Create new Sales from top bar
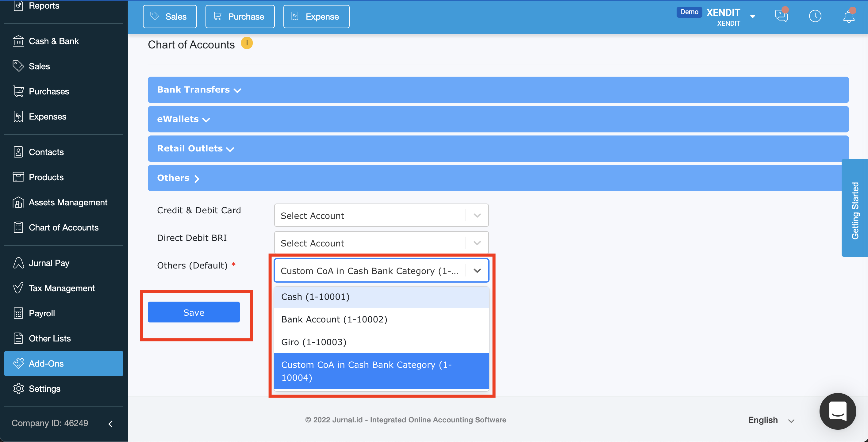 pyautogui.click(x=170, y=17)
